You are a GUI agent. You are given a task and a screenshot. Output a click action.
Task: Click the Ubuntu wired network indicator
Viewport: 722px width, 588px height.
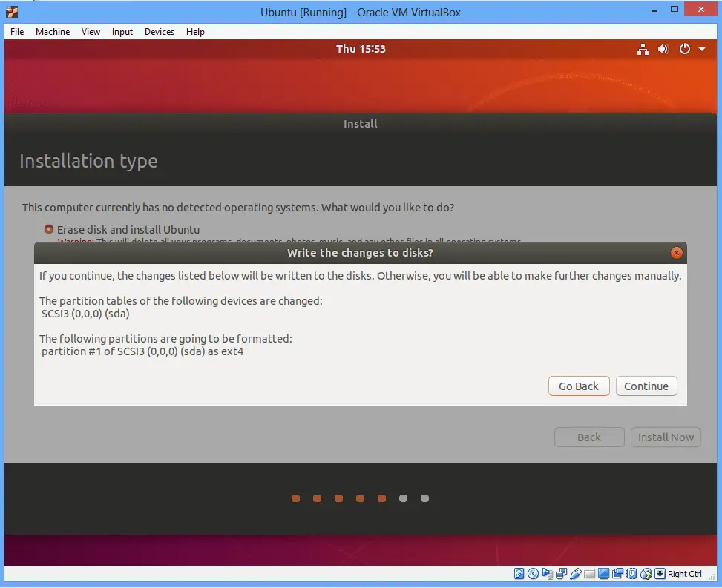click(x=643, y=49)
